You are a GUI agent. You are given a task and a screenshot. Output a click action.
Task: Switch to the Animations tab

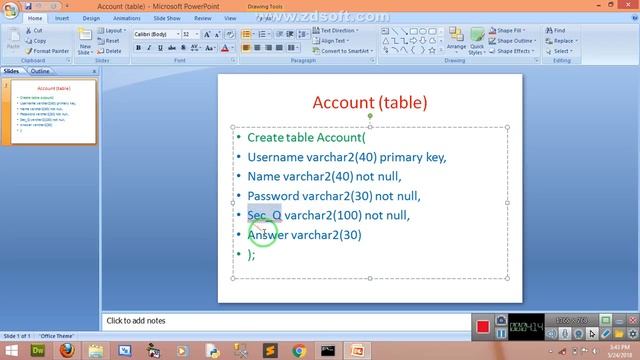127,18
